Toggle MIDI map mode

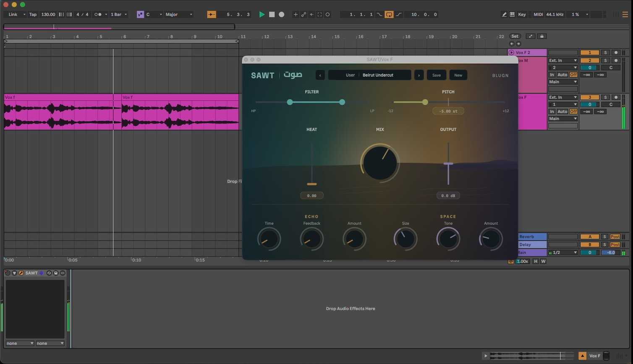[x=538, y=14]
